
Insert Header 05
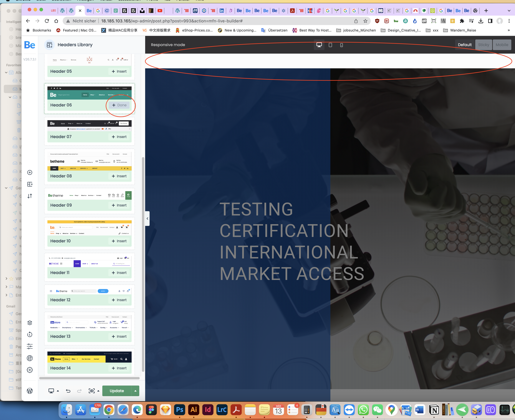click(x=119, y=71)
